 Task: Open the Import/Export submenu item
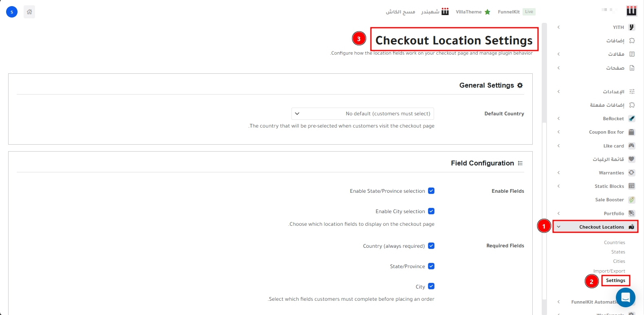(x=609, y=271)
